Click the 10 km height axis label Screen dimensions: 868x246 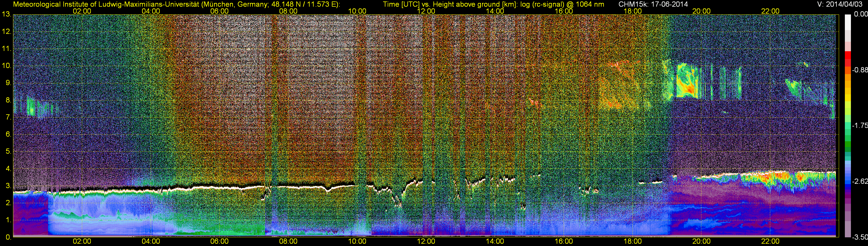(x=6, y=66)
